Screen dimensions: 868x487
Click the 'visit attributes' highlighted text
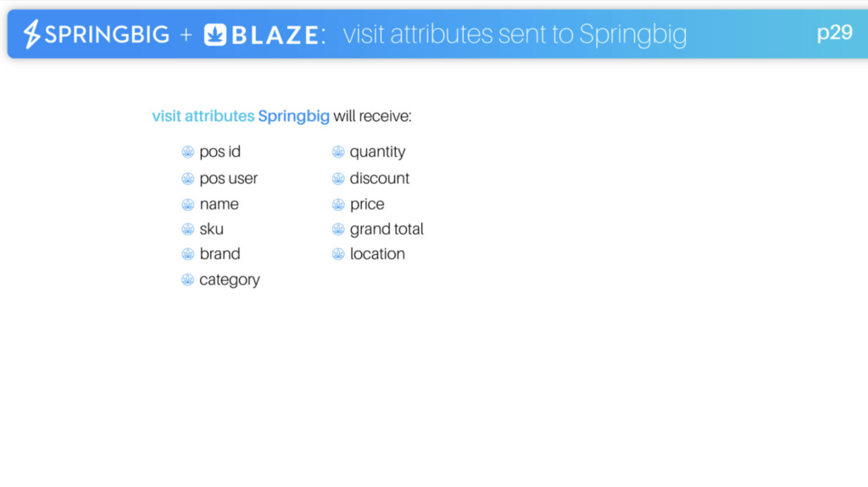pyautogui.click(x=203, y=116)
